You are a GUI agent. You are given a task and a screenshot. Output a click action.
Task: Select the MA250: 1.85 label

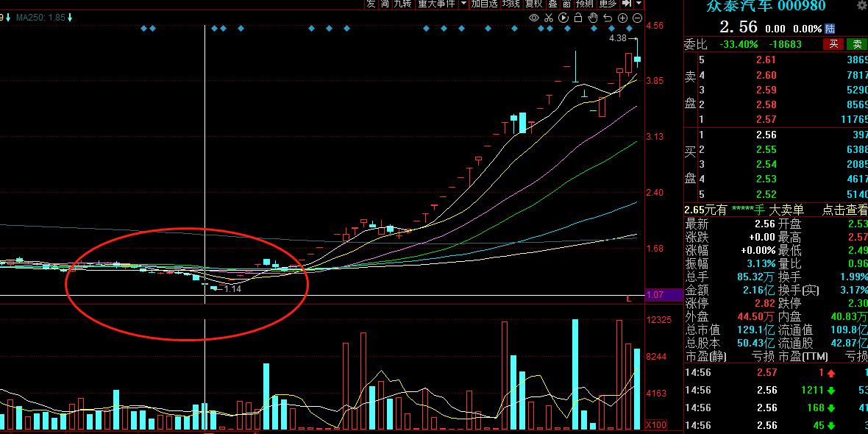tap(41, 18)
